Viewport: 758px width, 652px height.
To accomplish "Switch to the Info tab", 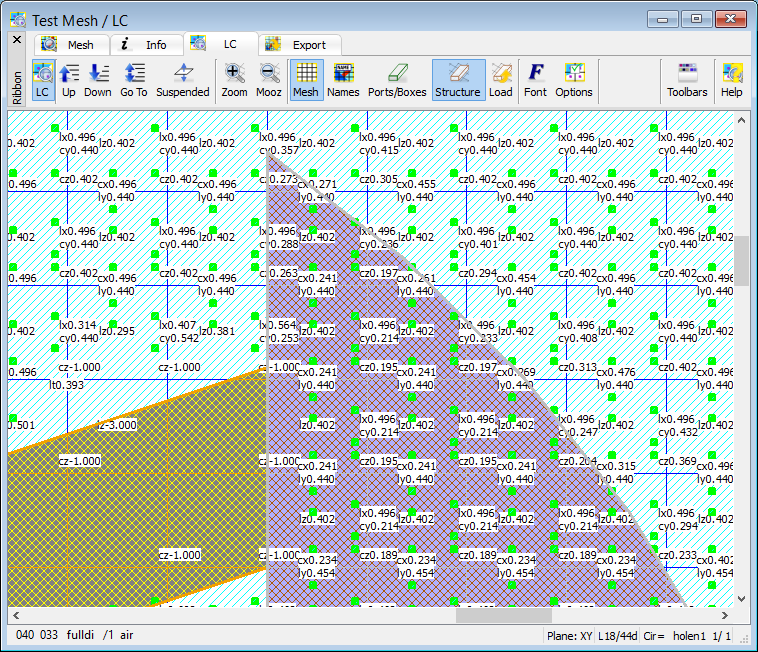I will click(x=145, y=45).
